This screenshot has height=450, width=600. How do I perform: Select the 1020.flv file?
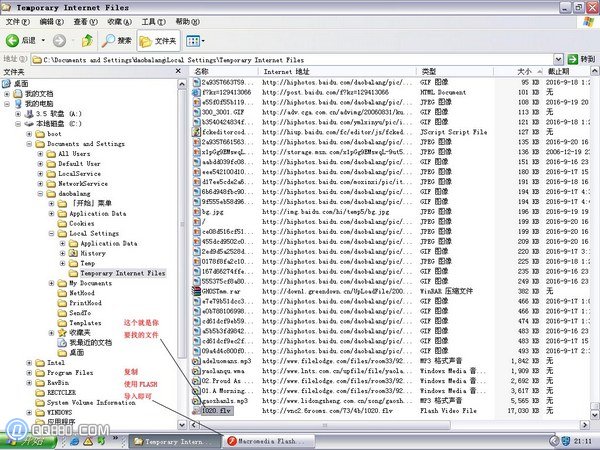(x=217, y=411)
